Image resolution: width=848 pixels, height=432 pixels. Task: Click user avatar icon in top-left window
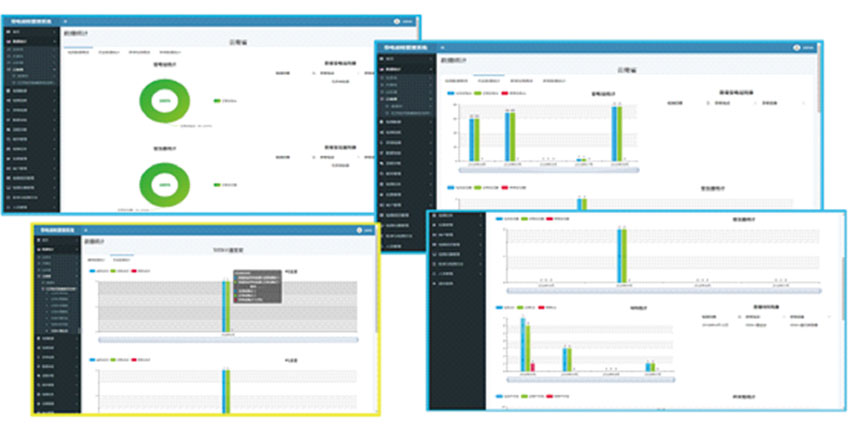tap(397, 20)
